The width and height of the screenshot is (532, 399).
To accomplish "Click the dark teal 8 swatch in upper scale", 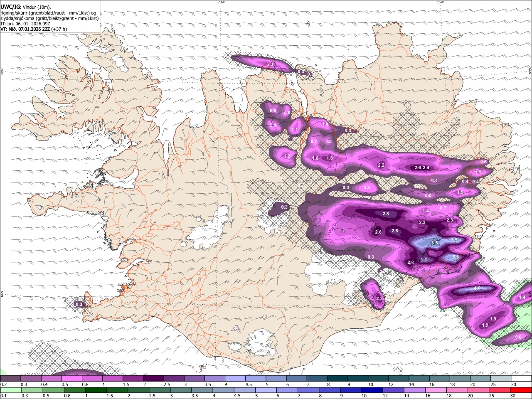I will (x=337, y=379).
